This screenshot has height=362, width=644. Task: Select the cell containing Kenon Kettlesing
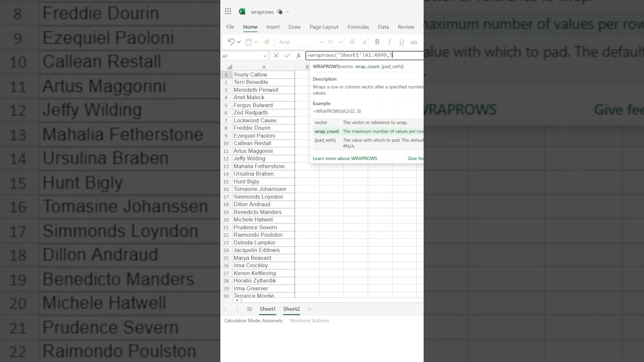(x=264, y=273)
